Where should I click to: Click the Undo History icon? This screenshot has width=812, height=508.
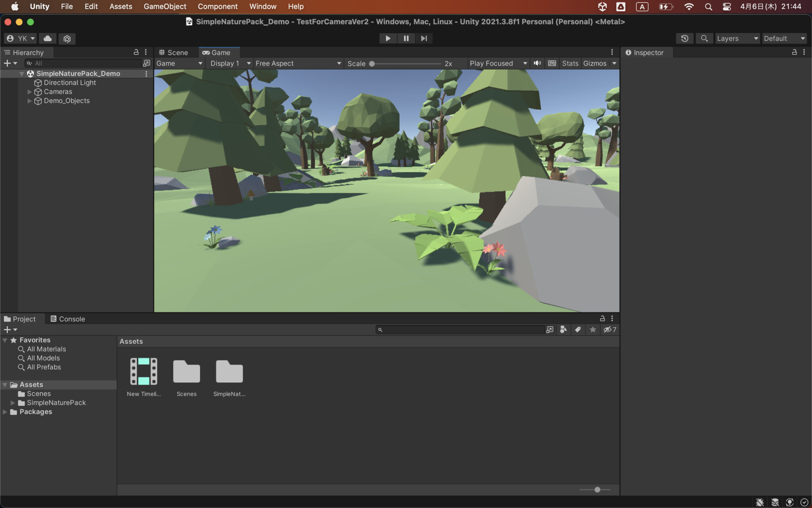click(x=685, y=38)
